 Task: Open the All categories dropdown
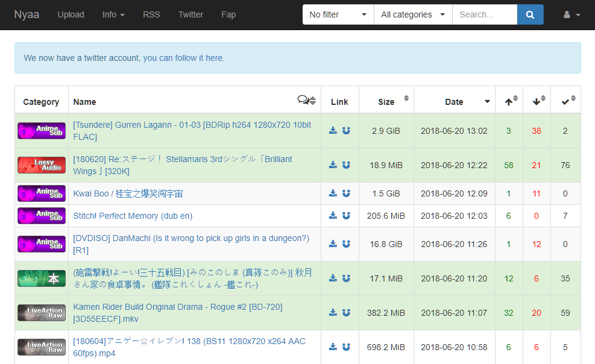coord(413,14)
